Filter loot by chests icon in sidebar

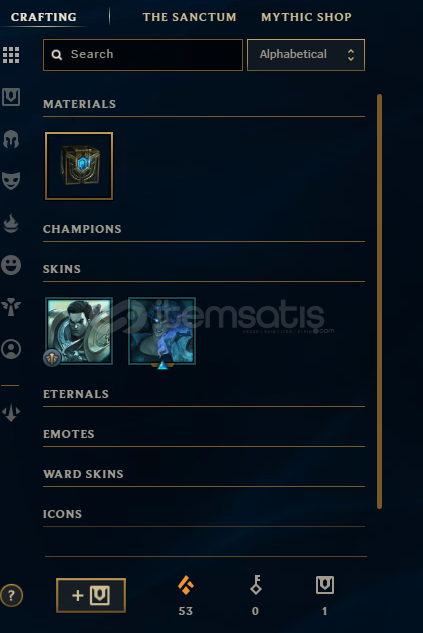click(x=11, y=97)
